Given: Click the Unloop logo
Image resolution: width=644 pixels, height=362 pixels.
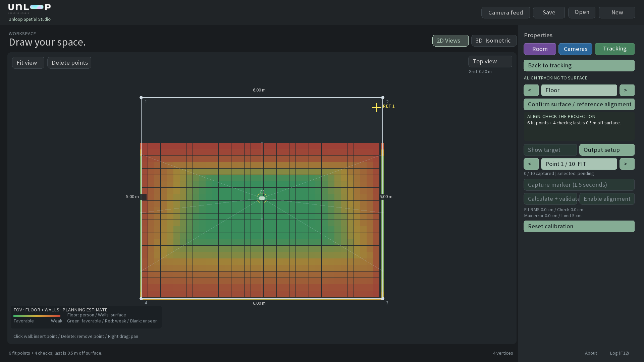Looking at the screenshot, I should tap(30, 8).
